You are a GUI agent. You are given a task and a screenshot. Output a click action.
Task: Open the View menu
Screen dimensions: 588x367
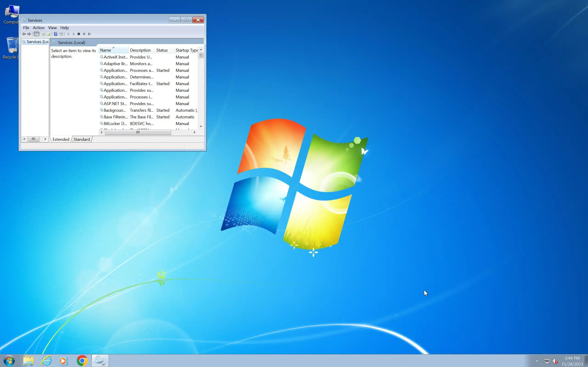[52, 28]
